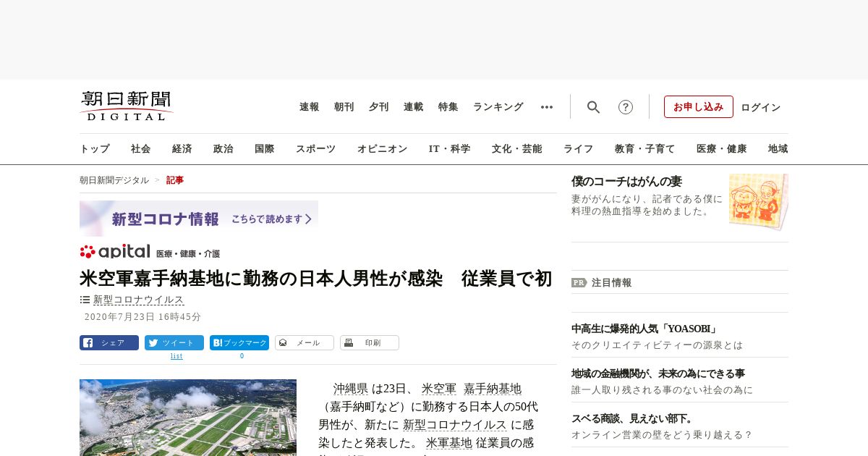Send article by mail
Image resolution: width=868 pixels, height=456 pixels.
pyautogui.click(x=305, y=343)
